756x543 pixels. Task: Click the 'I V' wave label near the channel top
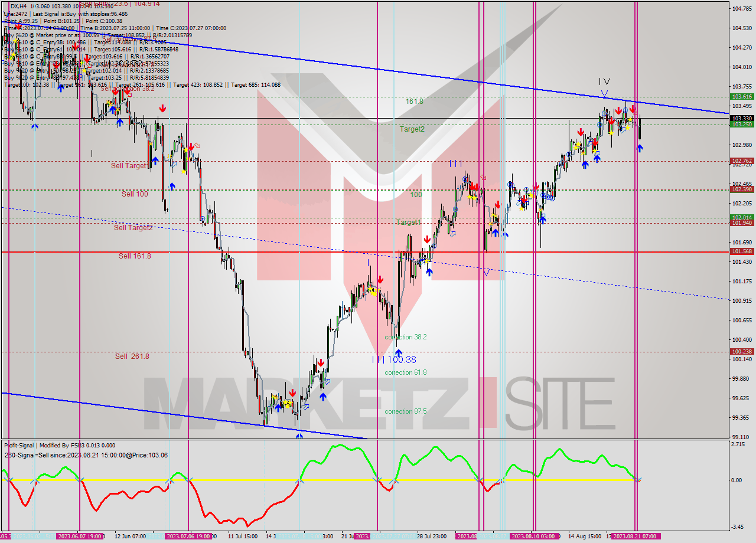[604, 81]
